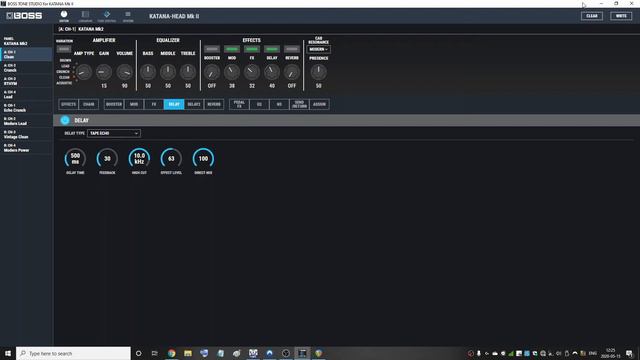Open File Explorer from the taskbar
This screenshot has width=640, height=360.
[x=188, y=353]
